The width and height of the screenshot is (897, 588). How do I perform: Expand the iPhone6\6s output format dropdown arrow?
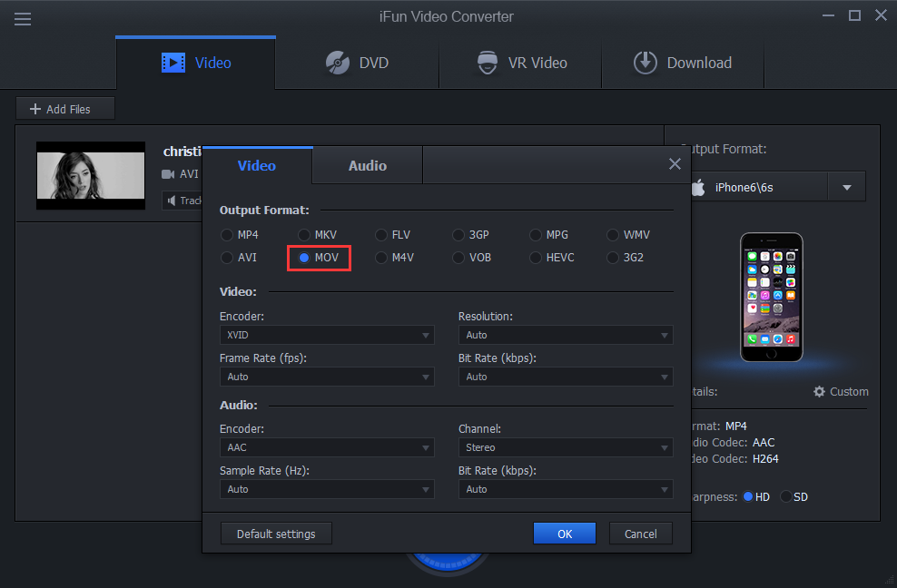pos(847,187)
